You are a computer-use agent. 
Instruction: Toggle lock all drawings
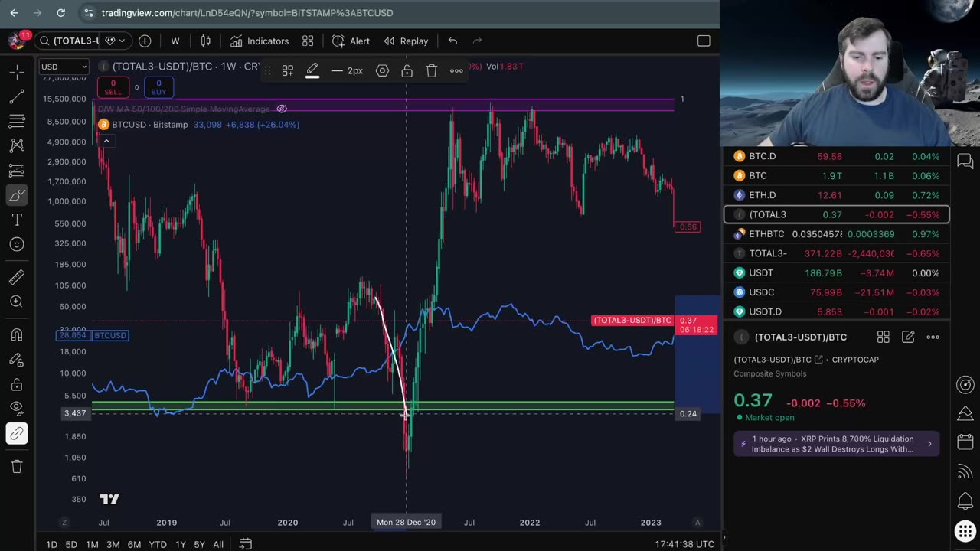[17, 384]
